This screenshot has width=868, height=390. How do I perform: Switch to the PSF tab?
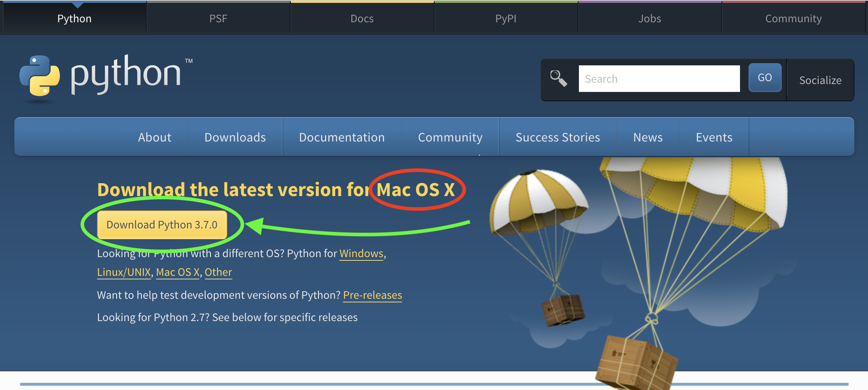point(218,18)
